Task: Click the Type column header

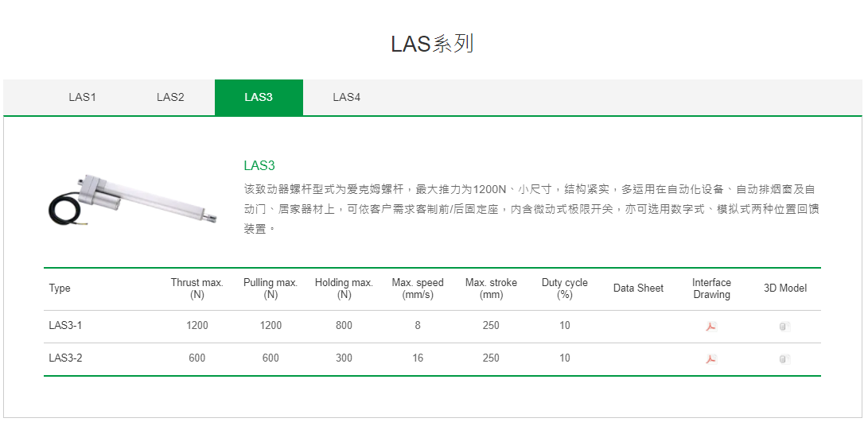Action: click(x=59, y=288)
